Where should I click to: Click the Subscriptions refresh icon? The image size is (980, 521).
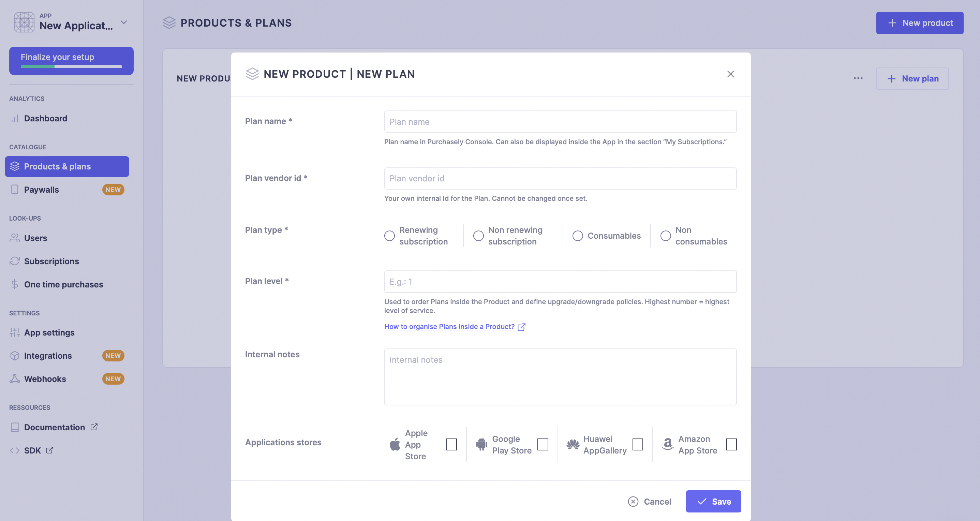tap(14, 261)
